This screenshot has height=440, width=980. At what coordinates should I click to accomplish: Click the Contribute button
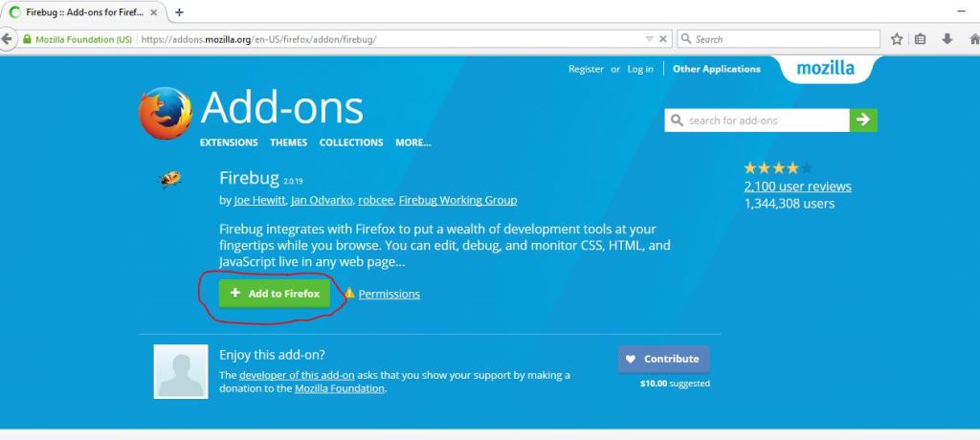[x=664, y=359]
